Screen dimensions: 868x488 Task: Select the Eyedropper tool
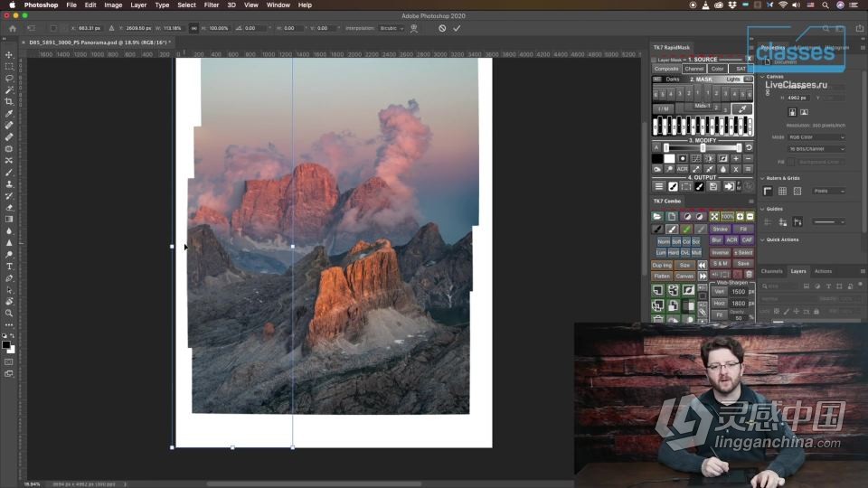9,114
